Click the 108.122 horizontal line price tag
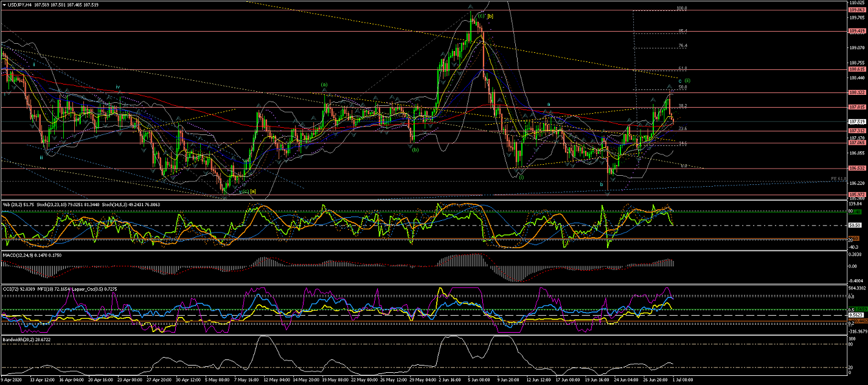Image resolution: width=868 pixels, height=385 pixels. pos(857,92)
